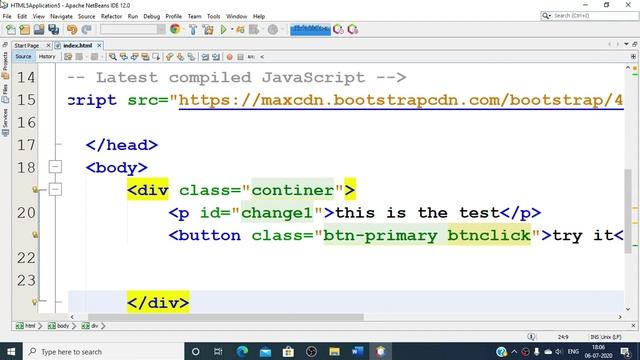Viewport: 640px width, 360px height.
Task: Click the horizontal scrollbar thumb
Action: tap(226, 317)
